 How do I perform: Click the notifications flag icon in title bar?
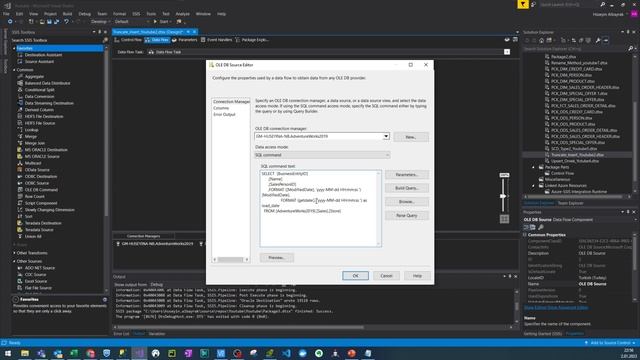(523, 4)
